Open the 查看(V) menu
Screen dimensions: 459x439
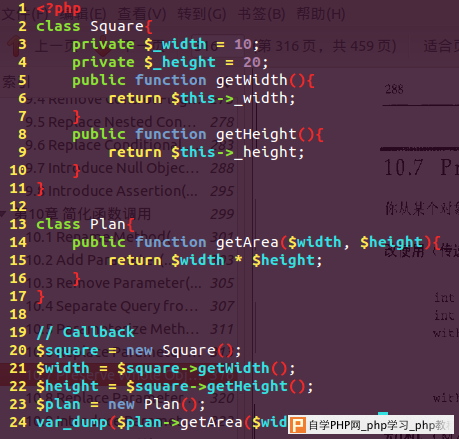pyautogui.click(x=142, y=14)
